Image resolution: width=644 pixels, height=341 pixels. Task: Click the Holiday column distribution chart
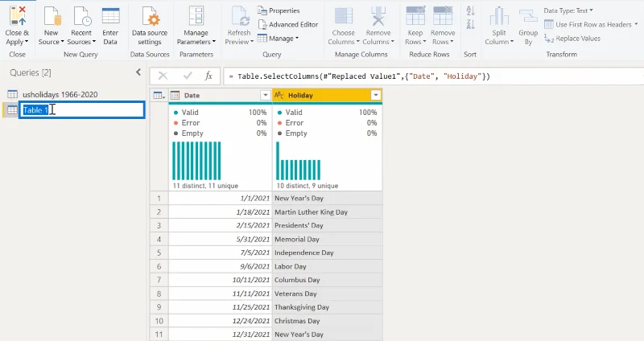click(299, 161)
